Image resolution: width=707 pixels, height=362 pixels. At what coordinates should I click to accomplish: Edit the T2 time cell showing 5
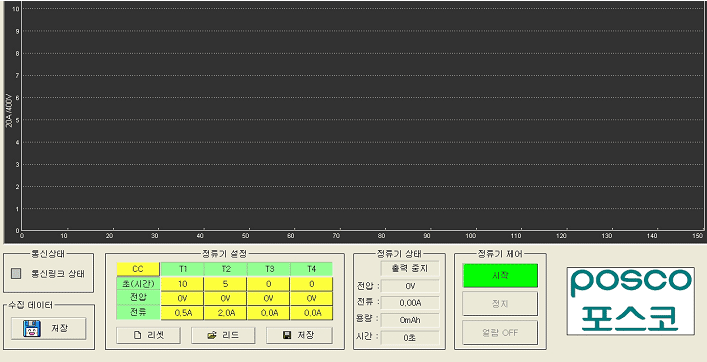[x=225, y=284]
